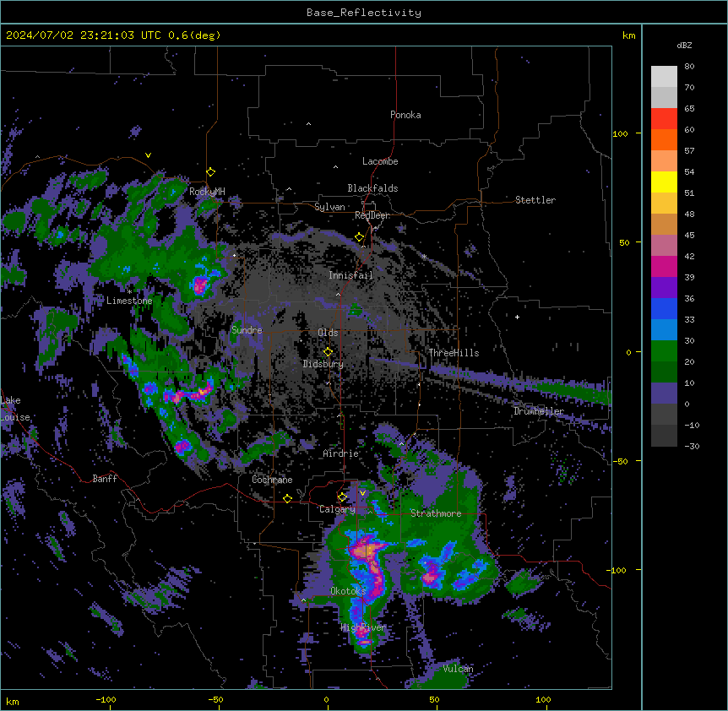Viewport: 728px width, 711px height.
Task: Click the yellow diamond marker beside RockyMH
Action: tap(211, 172)
